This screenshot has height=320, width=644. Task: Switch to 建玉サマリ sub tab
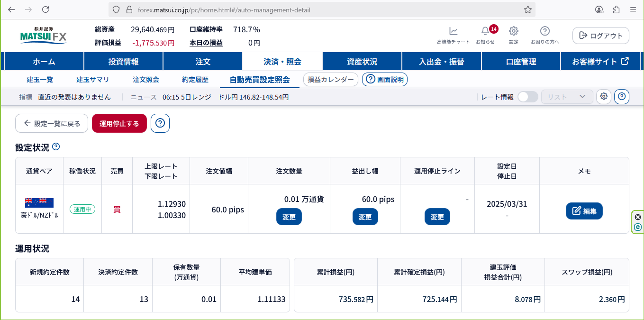tap(93, 80)
